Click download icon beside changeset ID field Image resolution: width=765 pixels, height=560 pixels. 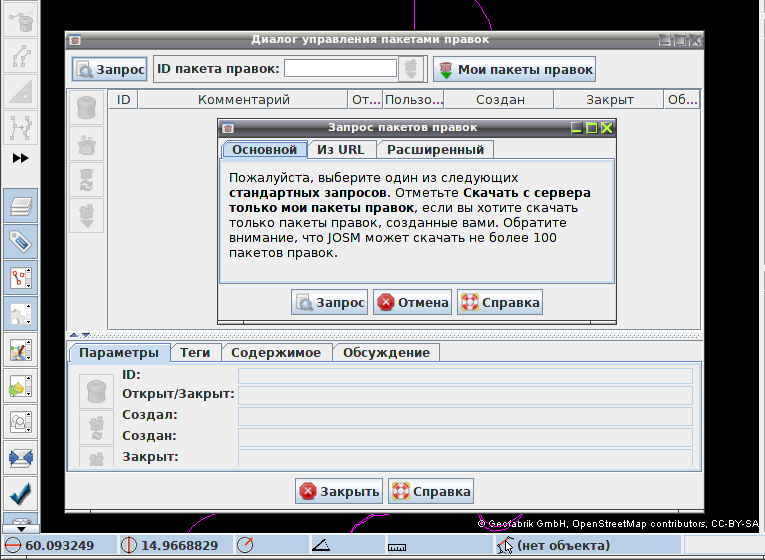click(x=411, y=69)
